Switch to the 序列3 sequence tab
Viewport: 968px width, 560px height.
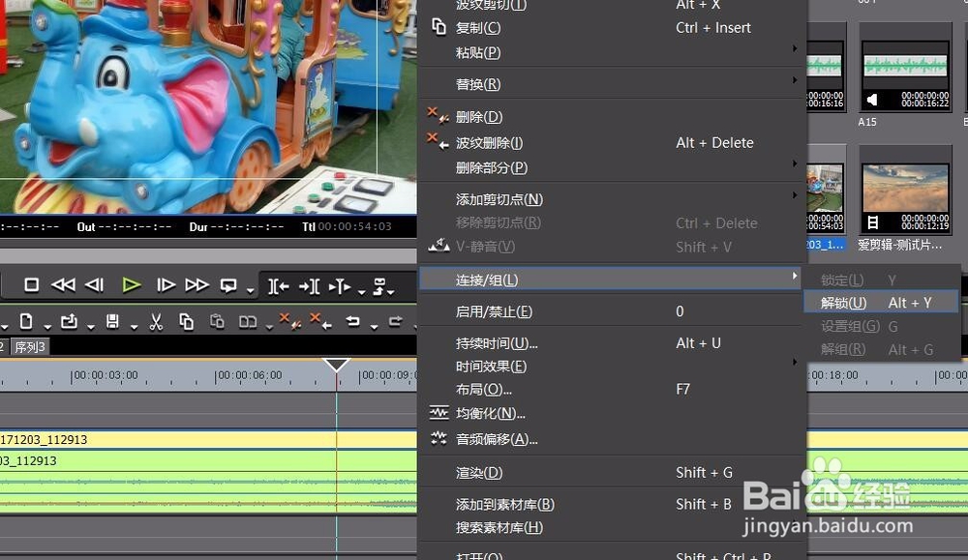coord(30,347)
